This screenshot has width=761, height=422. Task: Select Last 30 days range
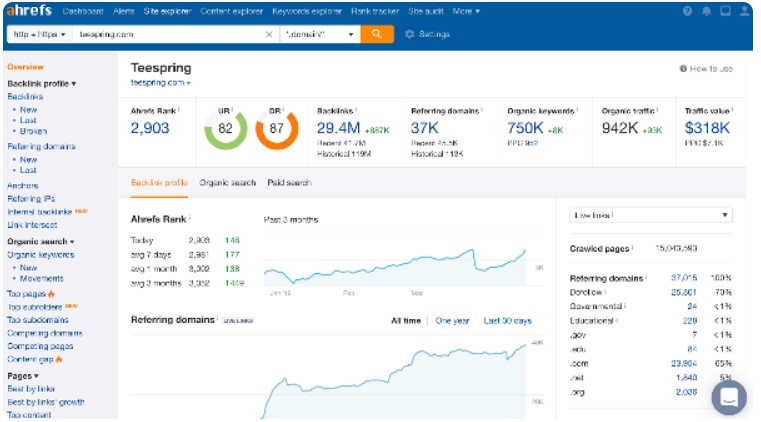(x=508, y=321)
